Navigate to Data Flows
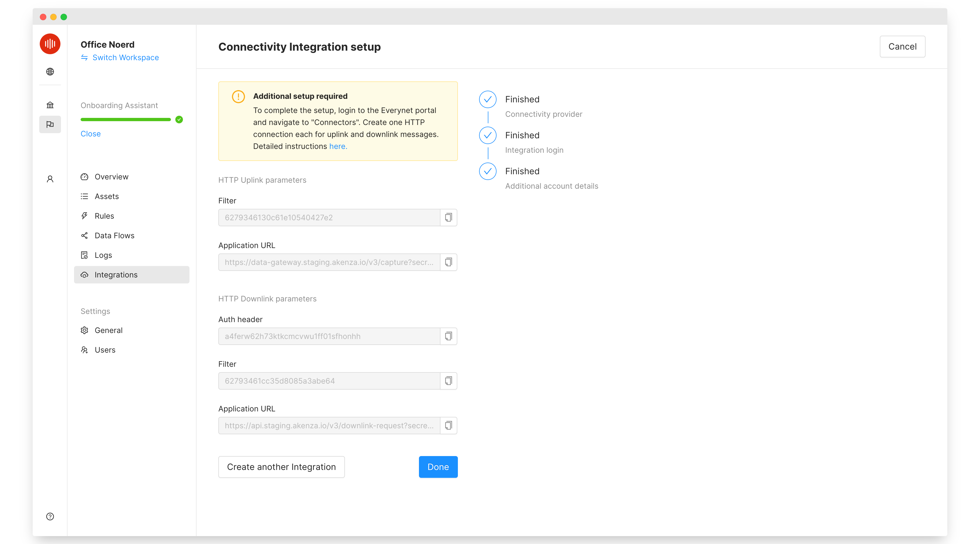 tap(132, 236)
